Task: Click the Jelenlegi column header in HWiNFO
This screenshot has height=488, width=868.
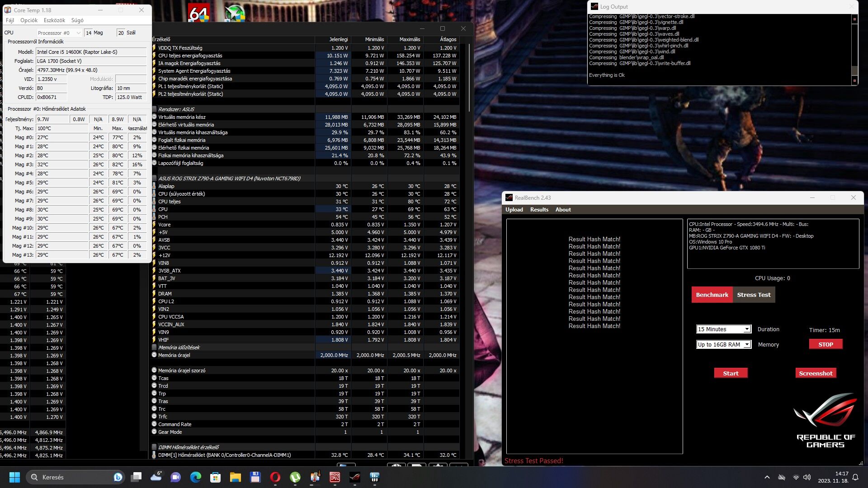Action: coord(333,39)
